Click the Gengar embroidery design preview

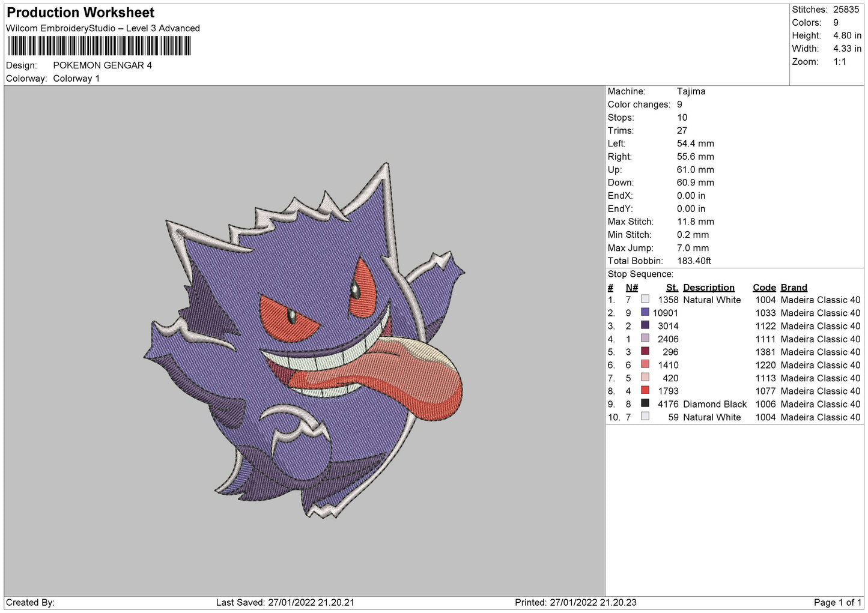pyautogui.click(x=305, y=340)
